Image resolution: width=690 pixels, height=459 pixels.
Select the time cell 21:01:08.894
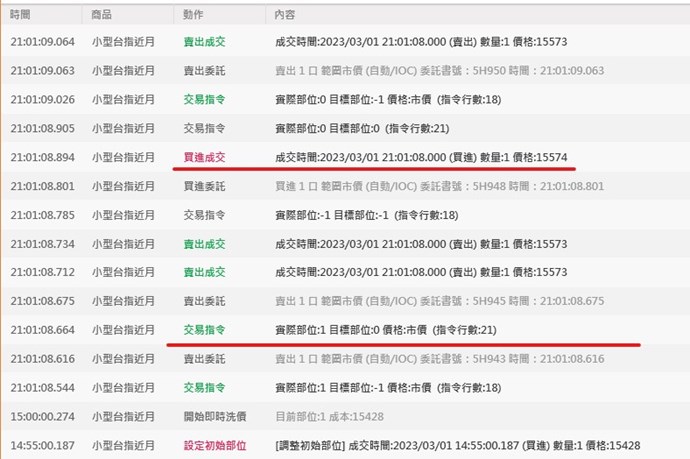(x=43, y=157)
